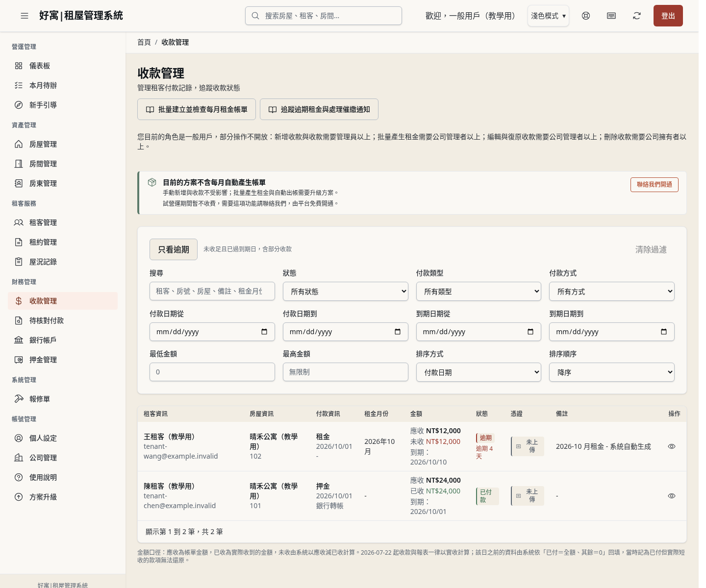
Task: Click the 付款日期到 date field
Action: pos(346,332)
